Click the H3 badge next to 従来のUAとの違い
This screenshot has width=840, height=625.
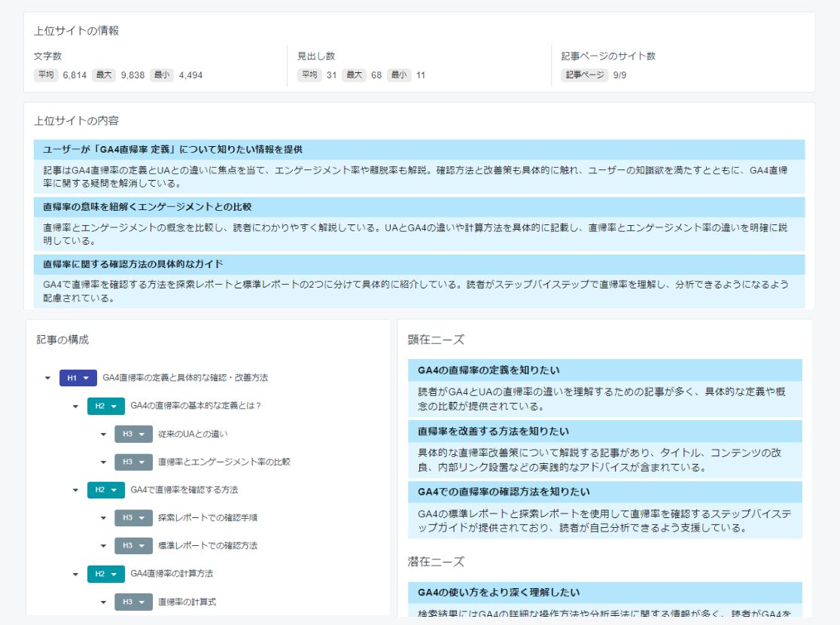click(133, 434)
